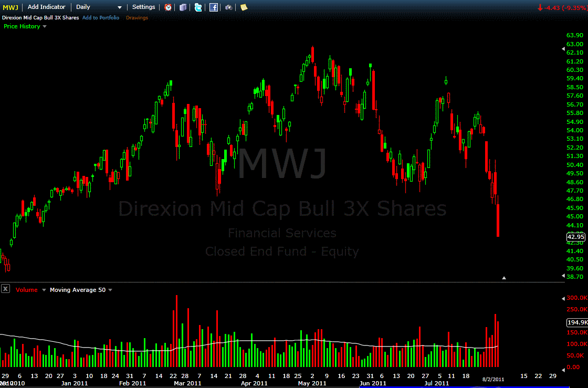Image resolution: width=588 pixels, height=388 pixels.
Task: Expand the Volume indicator dropdown arrow
Action: [44, 290]
